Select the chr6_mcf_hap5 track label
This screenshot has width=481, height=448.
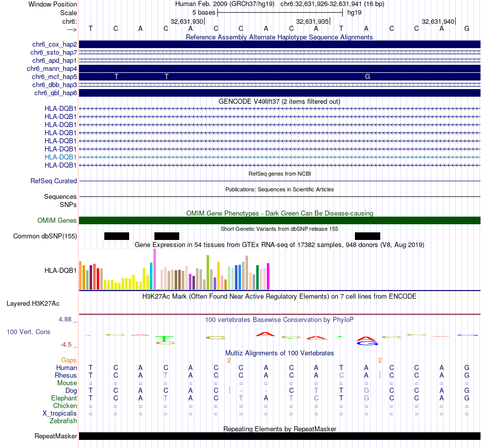pos(54,76)
